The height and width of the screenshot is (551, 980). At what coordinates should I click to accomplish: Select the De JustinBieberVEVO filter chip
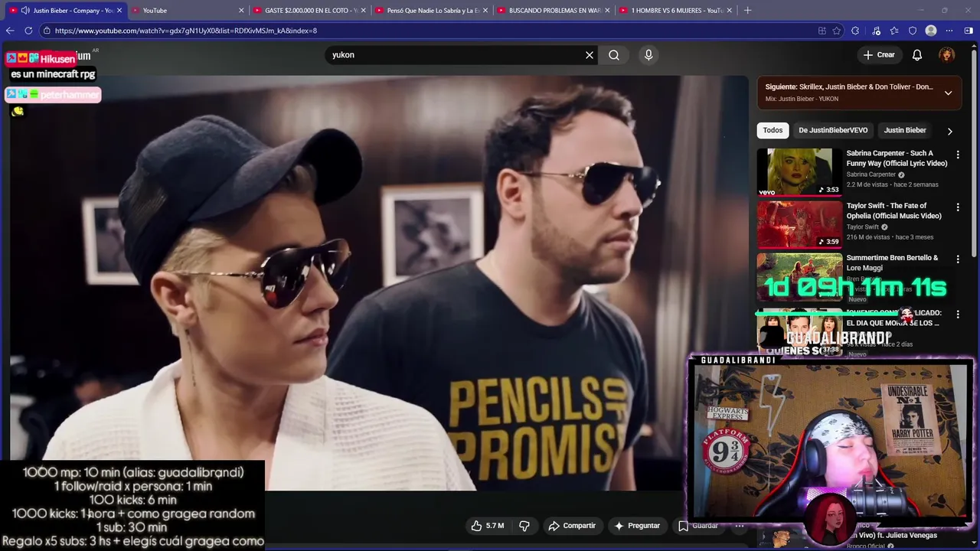point(833,130)
